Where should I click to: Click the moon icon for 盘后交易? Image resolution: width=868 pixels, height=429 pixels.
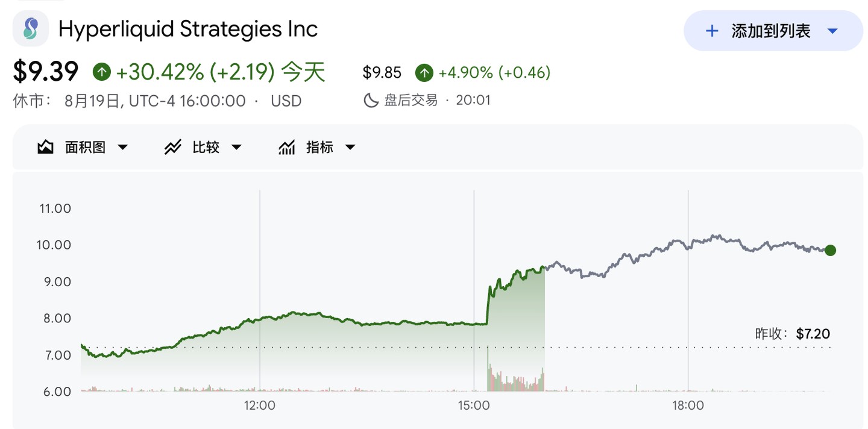pos(371,100)
